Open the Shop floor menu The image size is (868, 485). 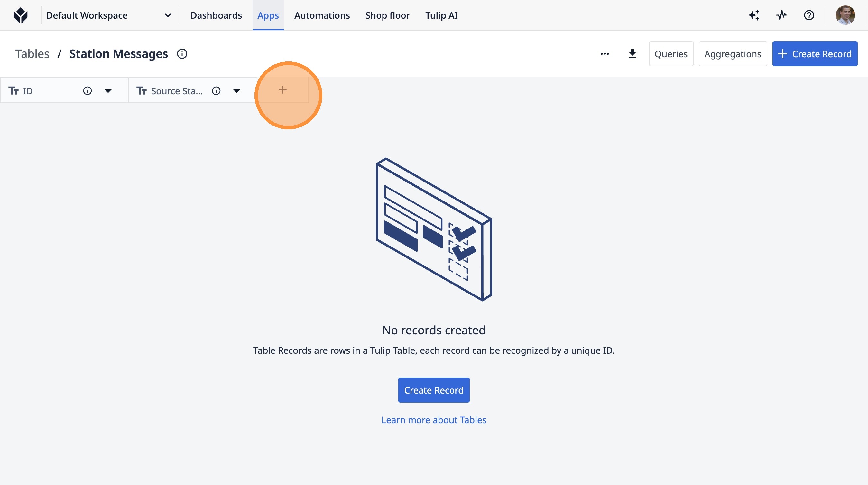[x=387, y=15]
